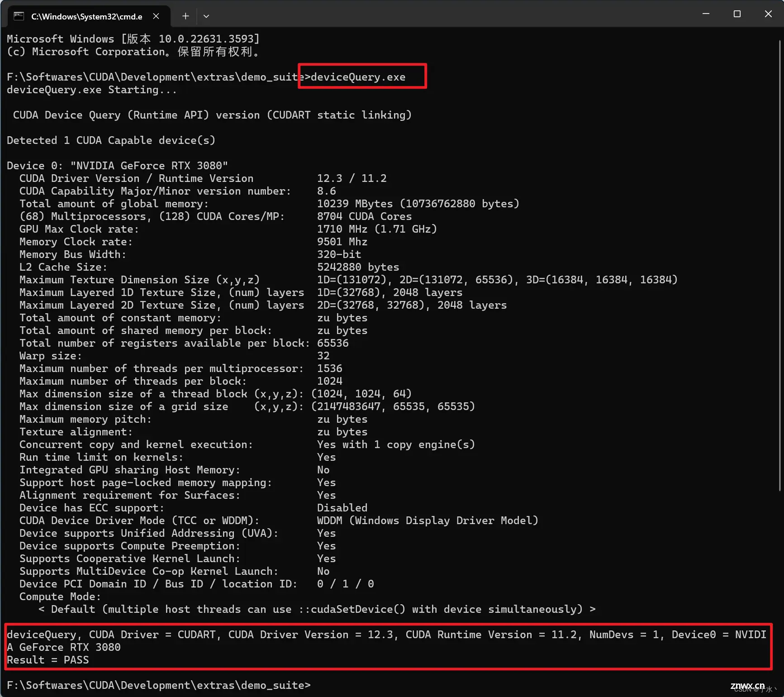Click the '8704 CUDA Cores' value

click(x=365, y=216)
